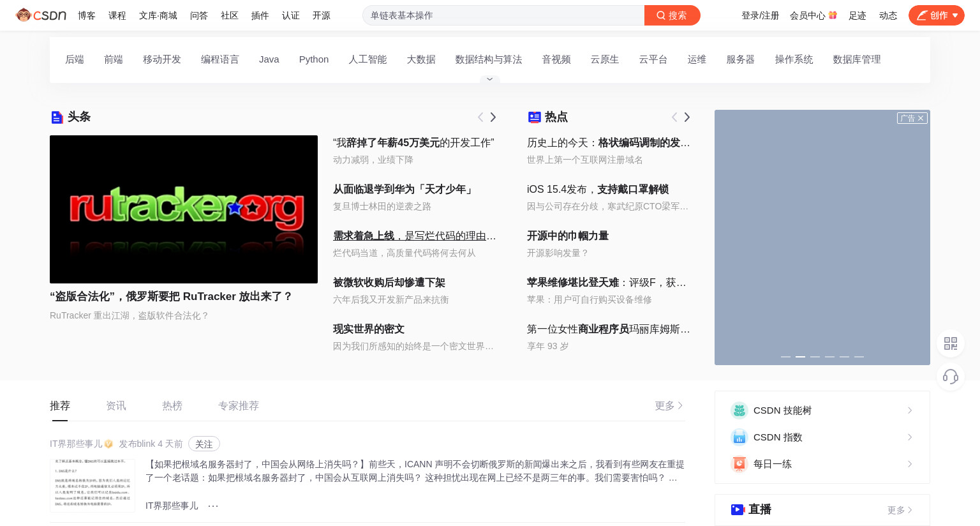Screen dimensions: 980x526
Task: Open 登录/注册 link
Action: (760, 15)
